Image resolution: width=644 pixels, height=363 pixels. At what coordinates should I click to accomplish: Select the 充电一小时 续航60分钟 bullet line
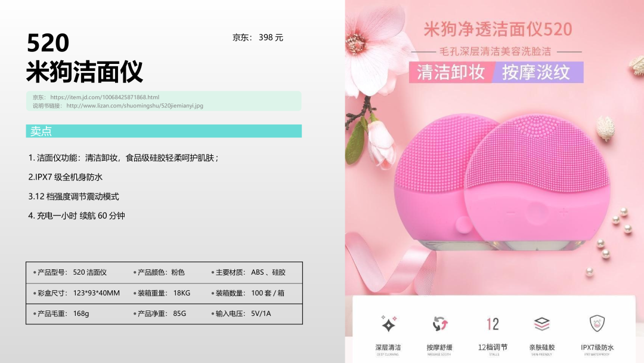point(76,216)
